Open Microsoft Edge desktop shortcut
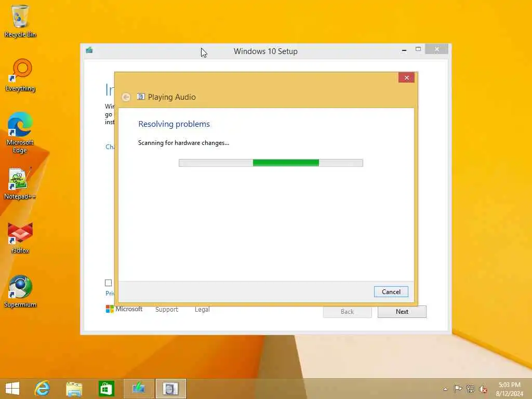 20,132
